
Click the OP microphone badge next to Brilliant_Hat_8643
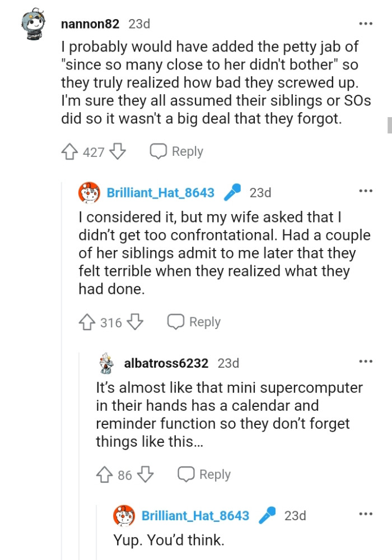(233, 192)
